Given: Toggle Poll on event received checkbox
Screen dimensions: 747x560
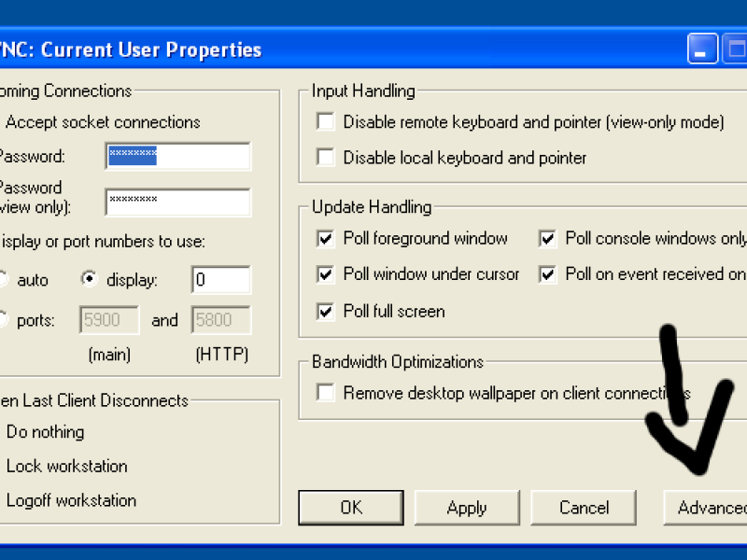Looking at the screenshot, I should pyautogui.click(x=547, y=274).
